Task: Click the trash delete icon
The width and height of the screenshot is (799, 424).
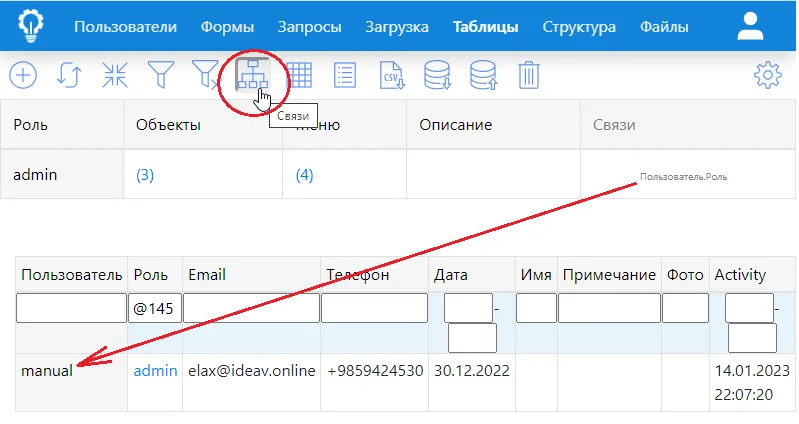Action: 529,75
